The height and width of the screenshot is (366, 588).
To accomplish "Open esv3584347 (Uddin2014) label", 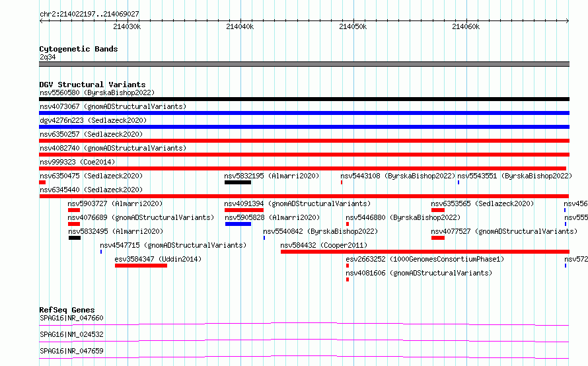I will point(158,259).
